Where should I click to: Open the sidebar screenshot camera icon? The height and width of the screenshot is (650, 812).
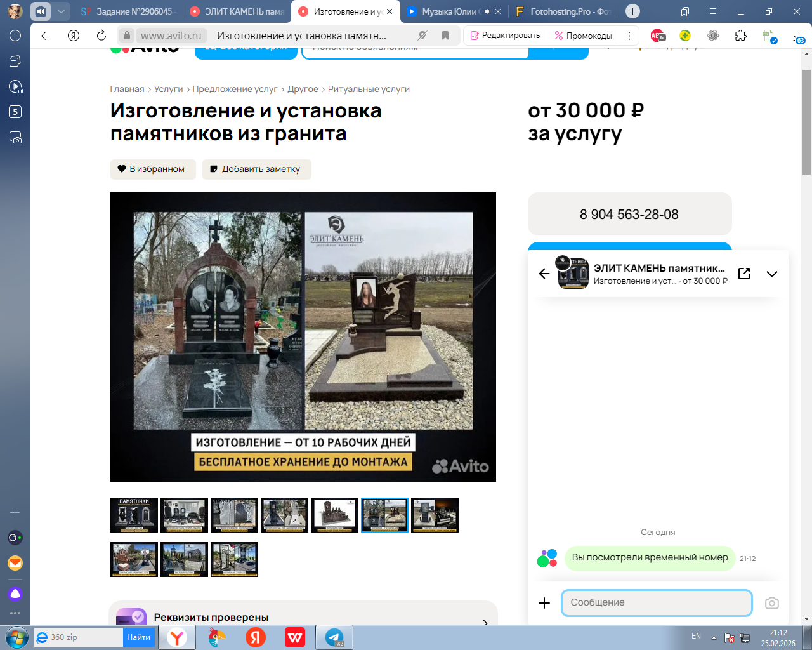[x=15, y=137]
